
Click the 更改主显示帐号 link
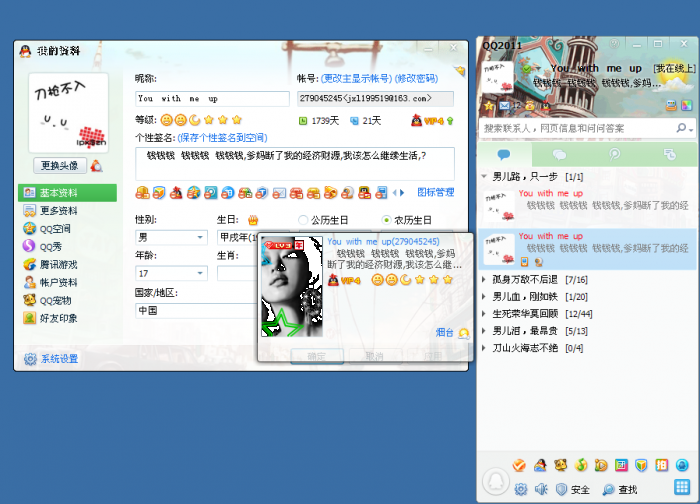pyautogui.click(x=356, y=79)
